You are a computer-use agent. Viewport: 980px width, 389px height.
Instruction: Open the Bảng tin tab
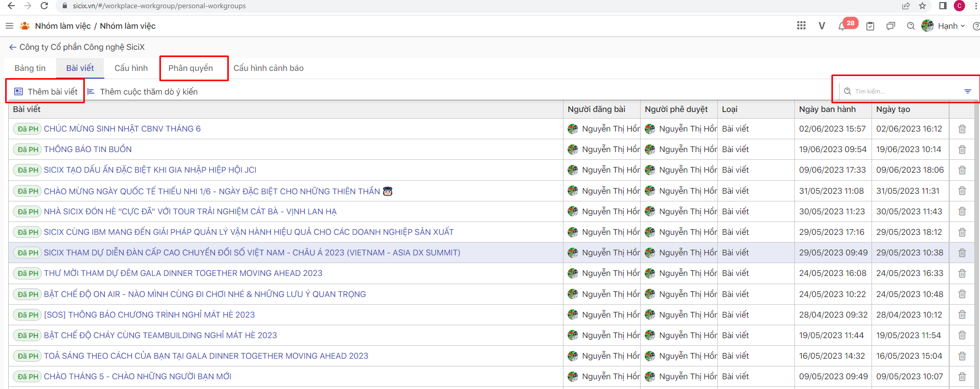30,68
